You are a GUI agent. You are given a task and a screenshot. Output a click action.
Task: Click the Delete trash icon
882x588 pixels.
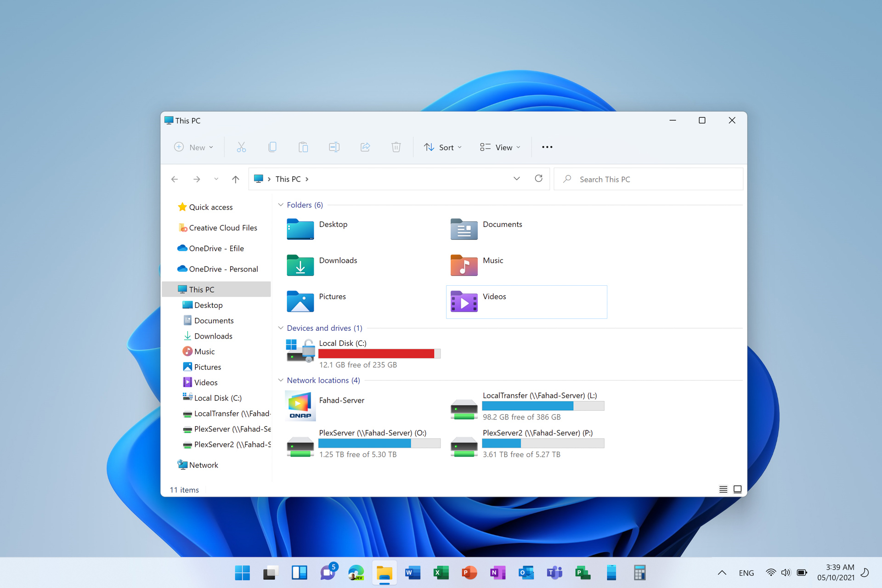(x=396, y=147)
